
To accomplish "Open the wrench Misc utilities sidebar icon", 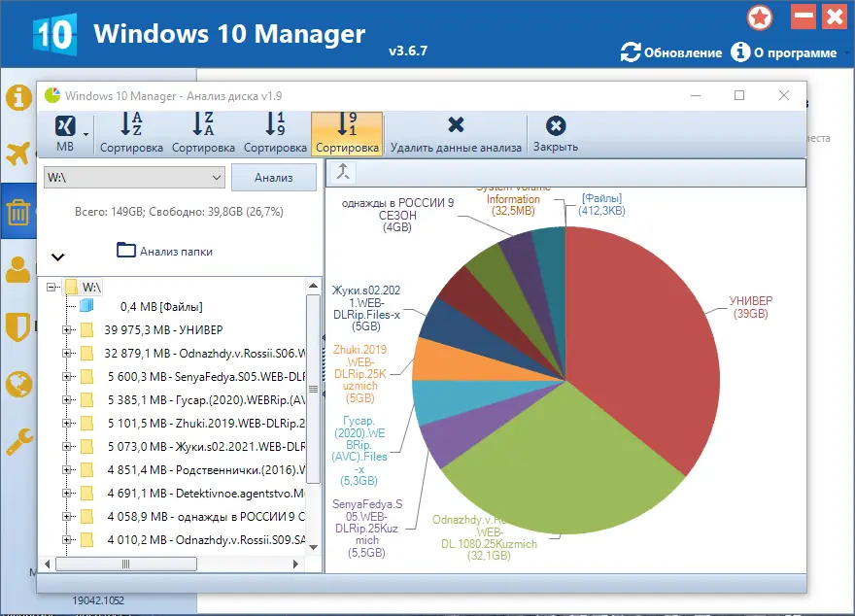I will coord(19,441).
